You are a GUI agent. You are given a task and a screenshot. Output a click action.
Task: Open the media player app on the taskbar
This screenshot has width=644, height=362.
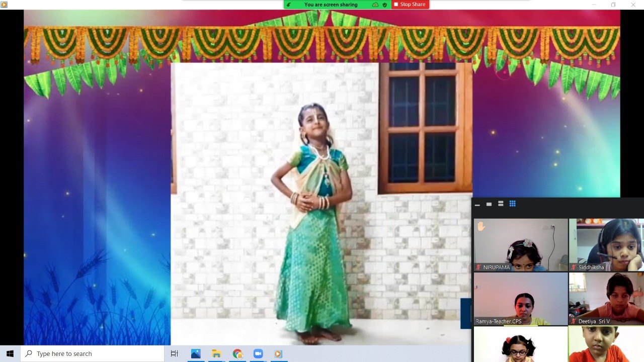pyautogui.click(x=278, y=354)
